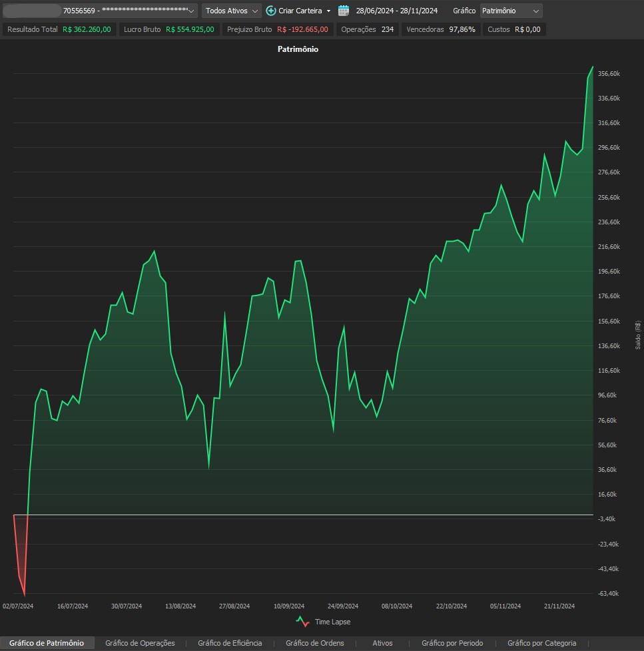Screen dimensions: 644x651
Task: Open the account selector dropdown
Action: [x=191, y=11]
